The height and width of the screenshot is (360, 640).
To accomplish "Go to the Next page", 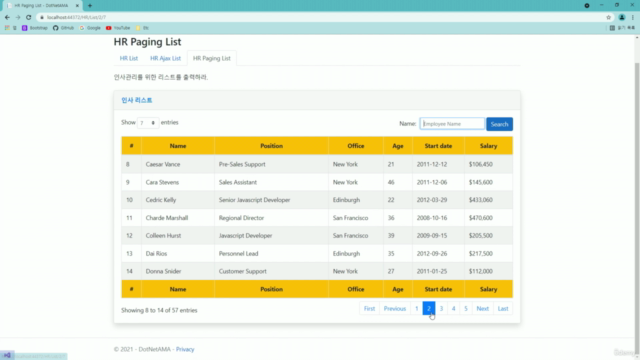I will (482, 309).
